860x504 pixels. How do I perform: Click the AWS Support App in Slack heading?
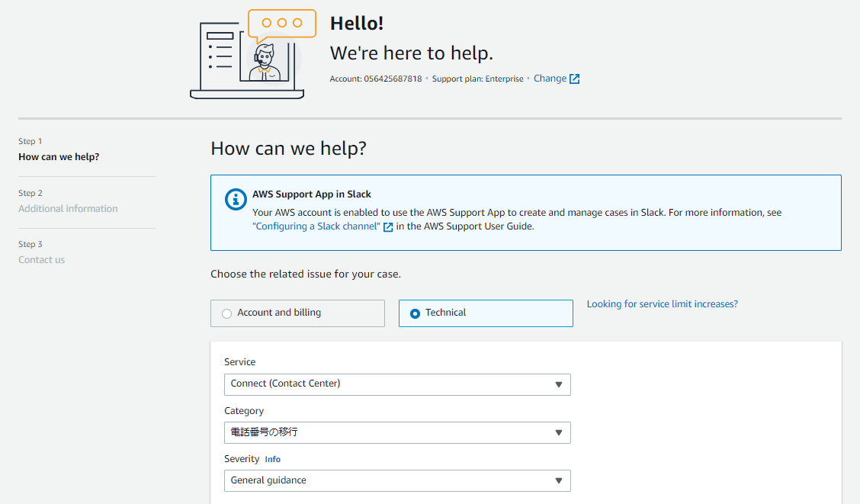pos(312,194)
